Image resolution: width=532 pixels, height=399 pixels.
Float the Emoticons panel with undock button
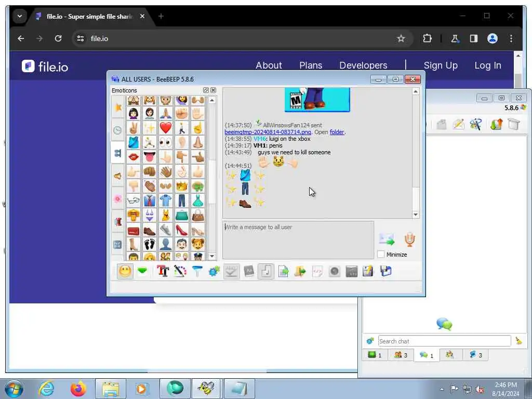click(206, 90)
